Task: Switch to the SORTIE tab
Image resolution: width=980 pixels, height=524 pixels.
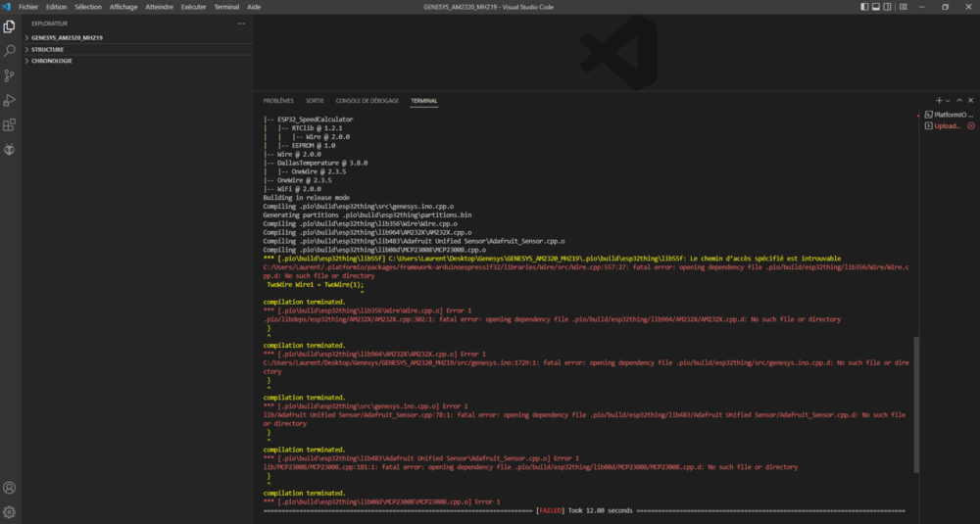Action: 315,101
